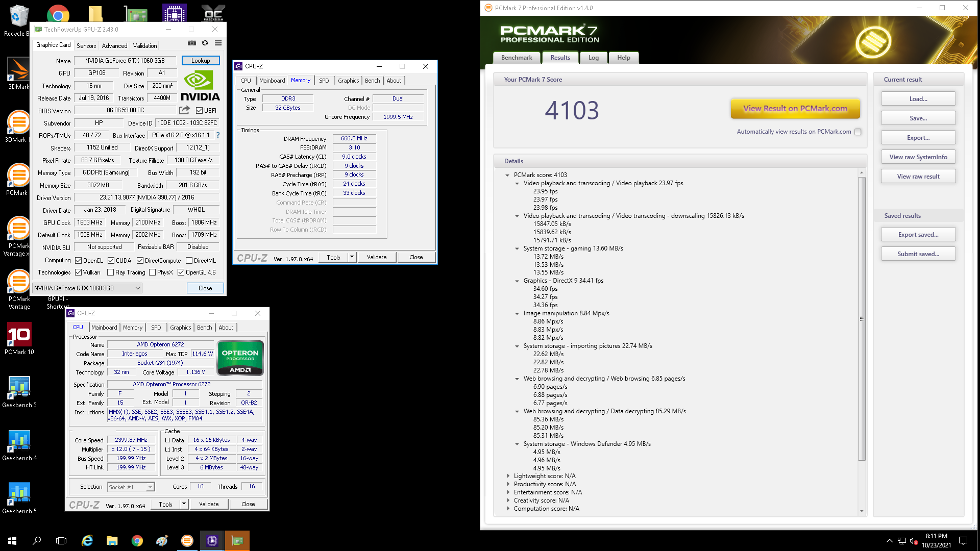The image size is (980, 551).
Task: Click the NVIDIA logo in GPU-Z
Action: click(200, 85)
